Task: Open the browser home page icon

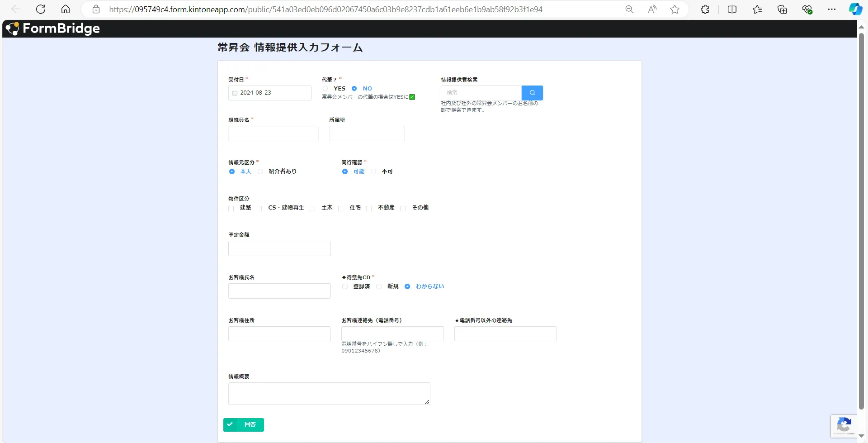Action: click(x=66, y=9)
